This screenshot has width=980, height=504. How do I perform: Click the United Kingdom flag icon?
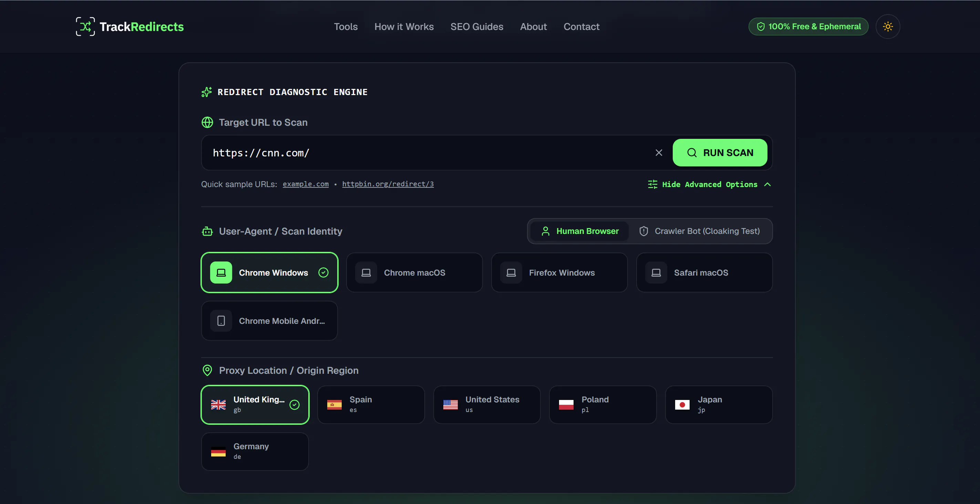click(x=218, y=405)
